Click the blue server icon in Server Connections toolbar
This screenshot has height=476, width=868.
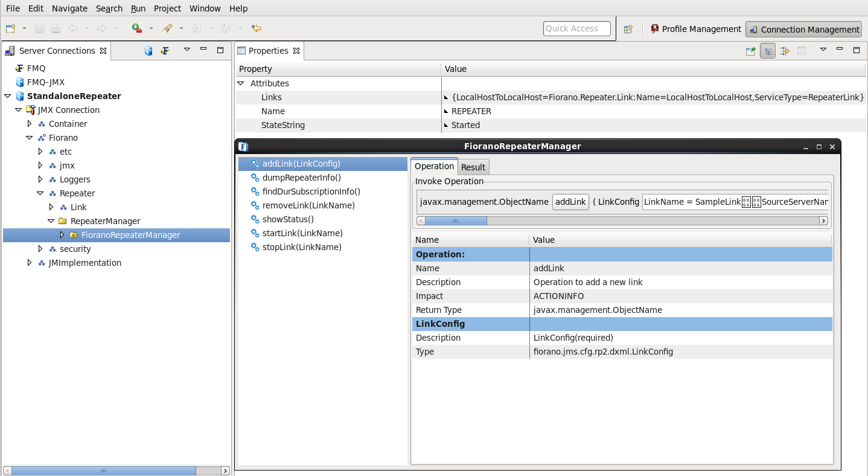148,51
